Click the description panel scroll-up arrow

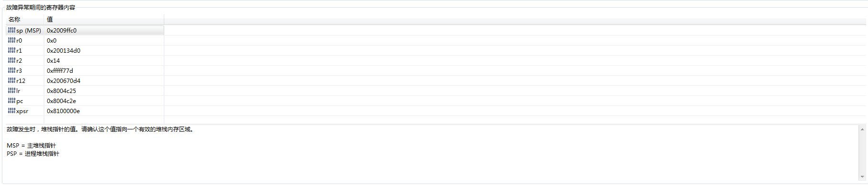click(862, 129)
